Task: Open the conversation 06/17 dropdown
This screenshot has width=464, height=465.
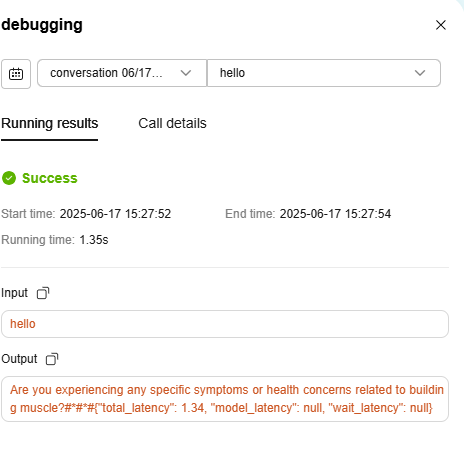Action: click(122, 73)
